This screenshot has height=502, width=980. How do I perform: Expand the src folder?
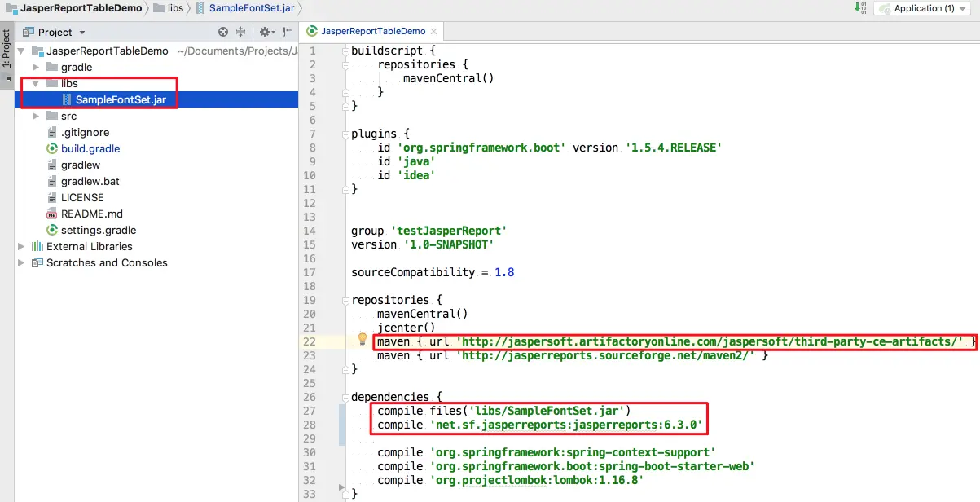click(36, 116)
